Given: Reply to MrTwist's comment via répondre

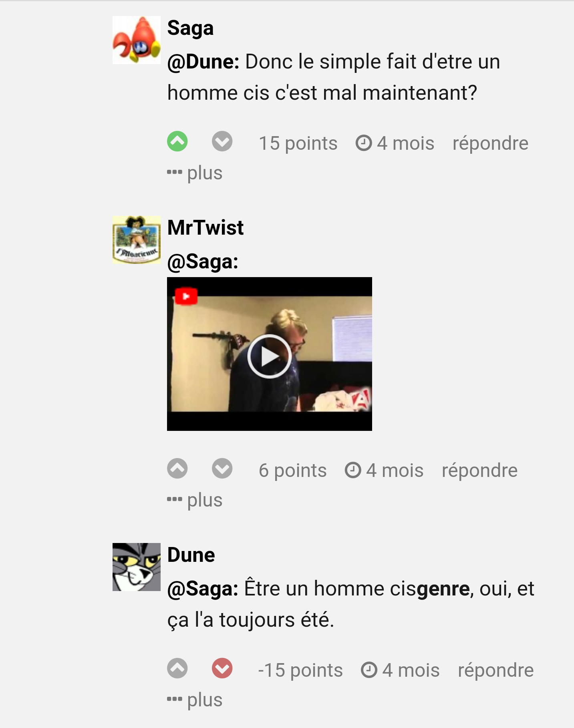Looking at the screenshot, I should (x=479, y=471).
